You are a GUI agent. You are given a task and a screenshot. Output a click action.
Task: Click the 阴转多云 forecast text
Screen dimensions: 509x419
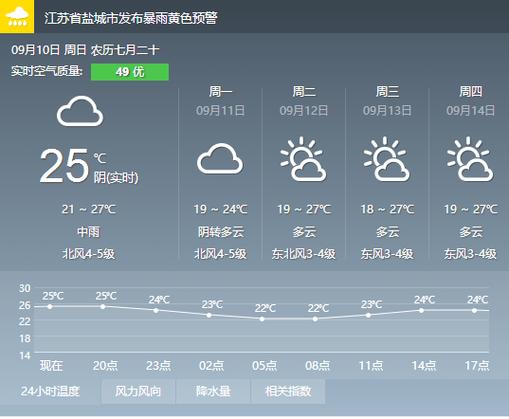pyautogui.click(x=221, y=232)
